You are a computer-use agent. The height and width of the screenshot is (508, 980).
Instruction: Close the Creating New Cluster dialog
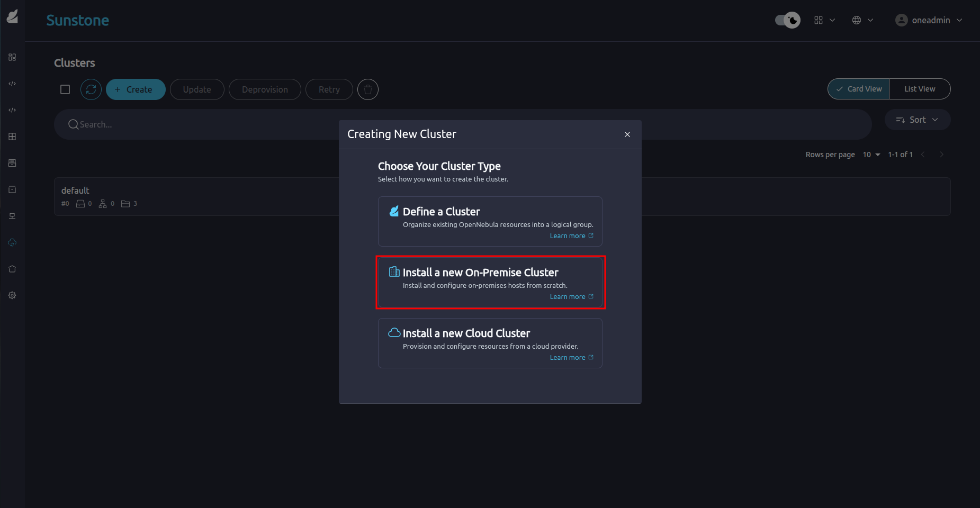pos(627,134)
